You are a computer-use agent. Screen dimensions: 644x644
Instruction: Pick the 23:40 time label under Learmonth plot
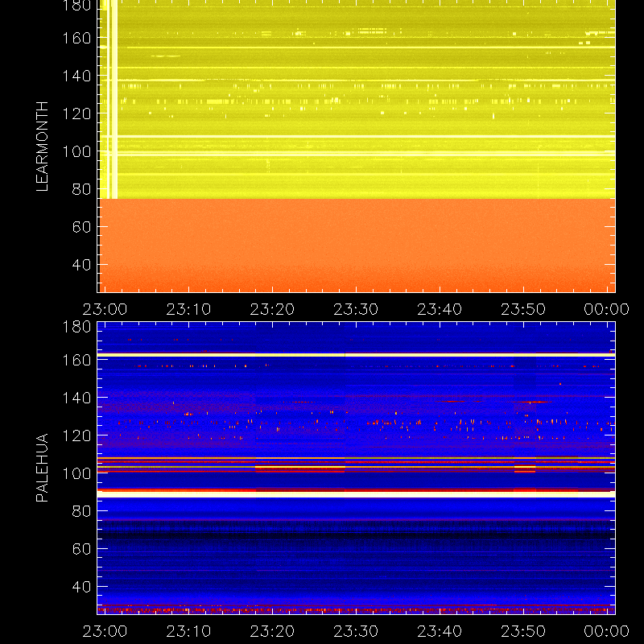[x=440, y=309]
